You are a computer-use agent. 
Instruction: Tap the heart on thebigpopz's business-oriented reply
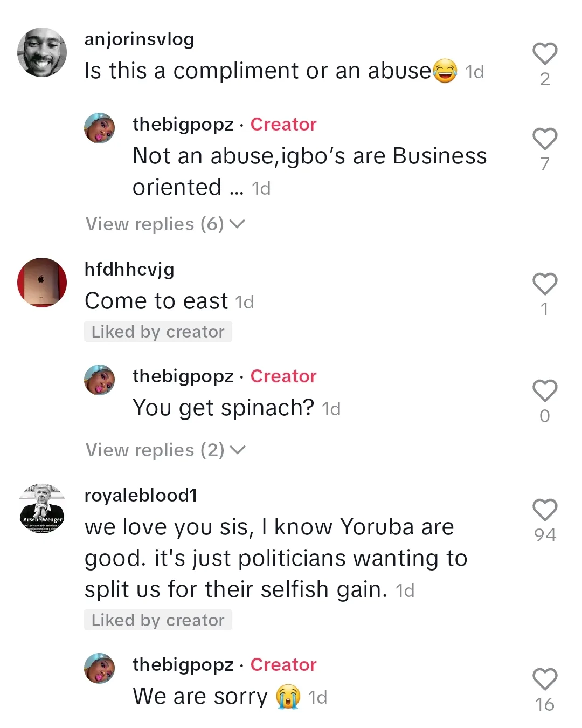pos(545,139)
